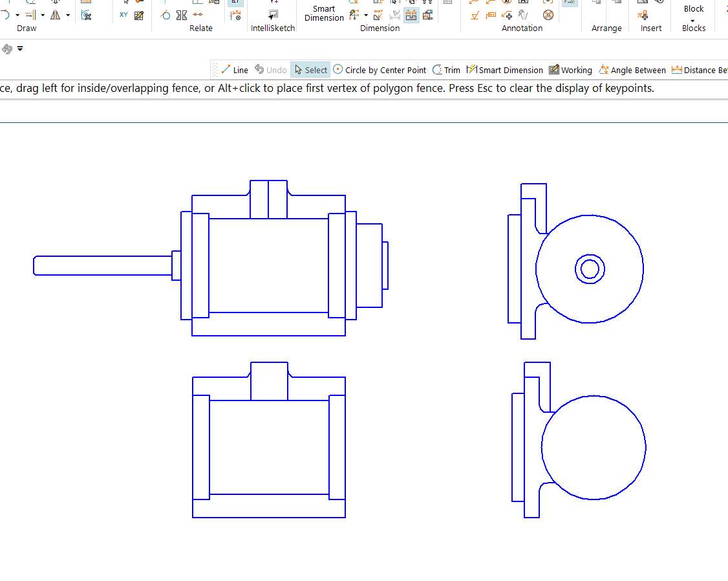
Task: Click the Relate group label
Action: (x=201, y=28)
